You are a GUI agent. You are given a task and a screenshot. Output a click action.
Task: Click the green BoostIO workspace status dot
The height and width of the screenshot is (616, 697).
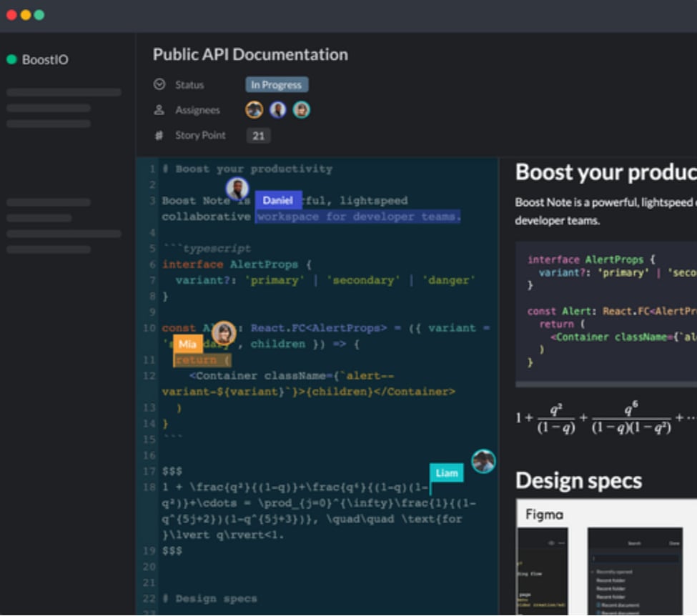click(12, 59)
